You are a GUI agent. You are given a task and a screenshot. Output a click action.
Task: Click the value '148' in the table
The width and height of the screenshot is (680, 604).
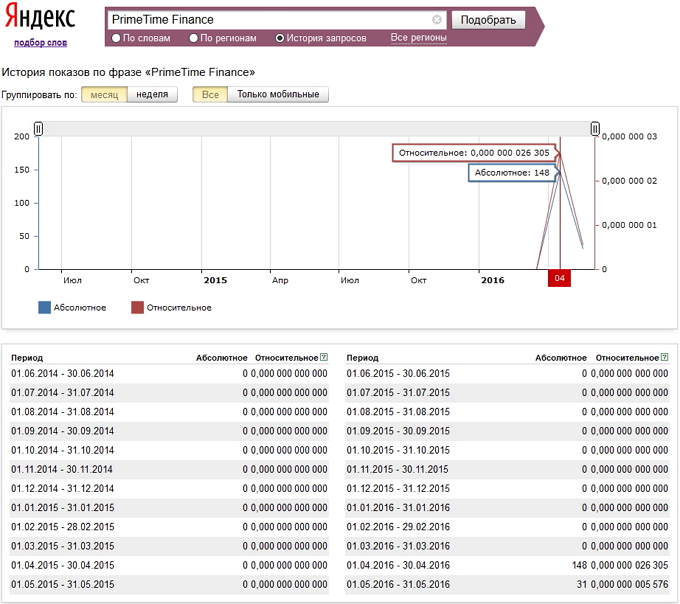[579, 565]
